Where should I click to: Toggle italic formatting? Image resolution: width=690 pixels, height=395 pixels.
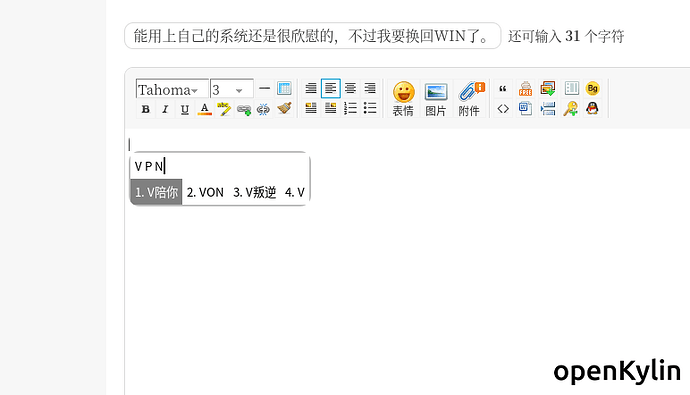point(165,109)
